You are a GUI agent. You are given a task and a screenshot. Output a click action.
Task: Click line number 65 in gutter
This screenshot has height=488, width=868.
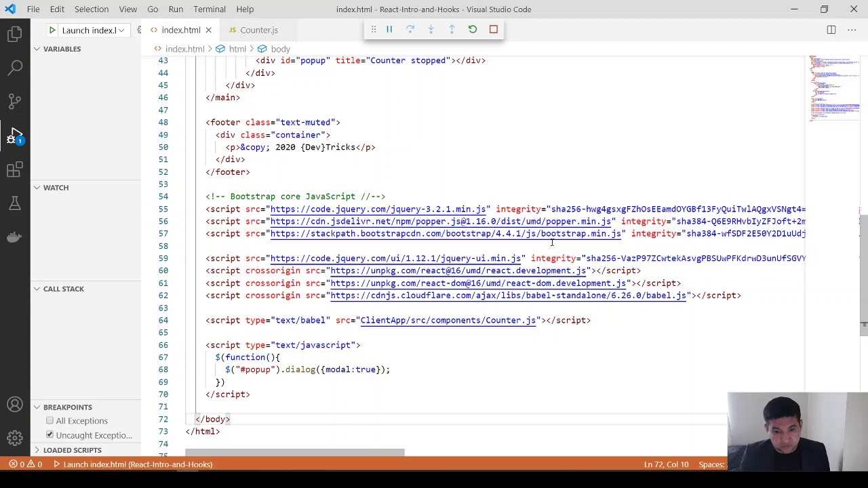click(163, 332)
